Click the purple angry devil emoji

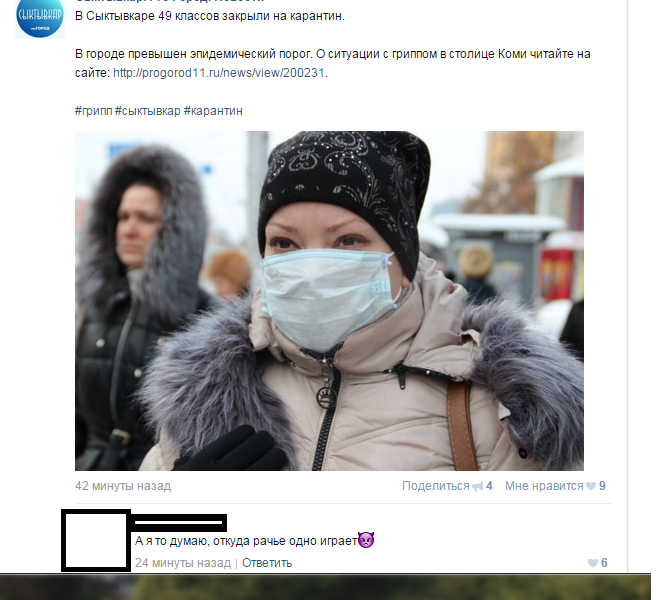[x=366, y=540]
